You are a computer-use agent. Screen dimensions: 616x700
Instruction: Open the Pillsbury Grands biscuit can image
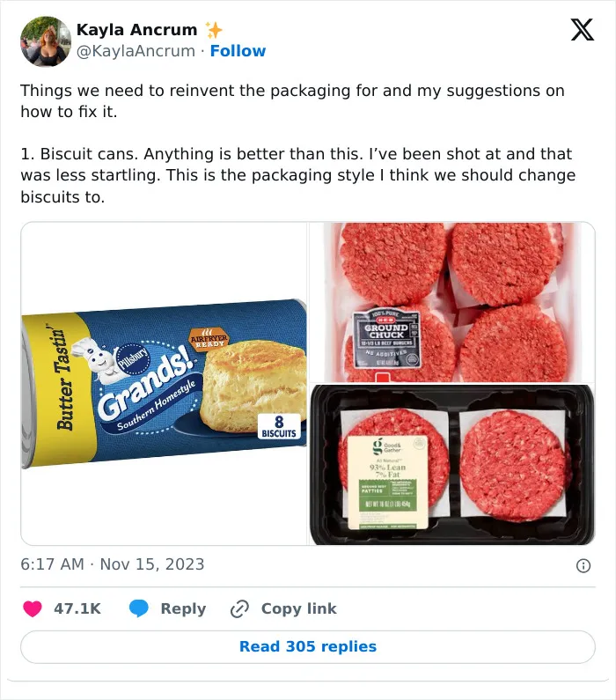165,384
